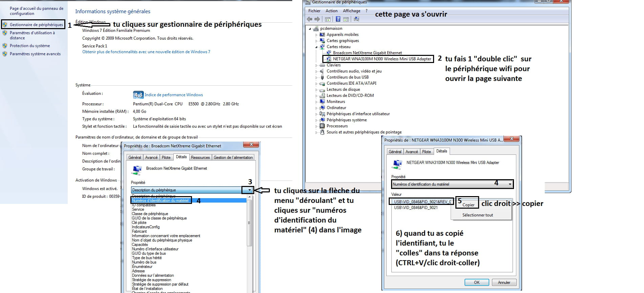Choose Sélectionner tout in the context menu
Image resolution: width=644 pixels, height=293 pixels.
point(477,215)
